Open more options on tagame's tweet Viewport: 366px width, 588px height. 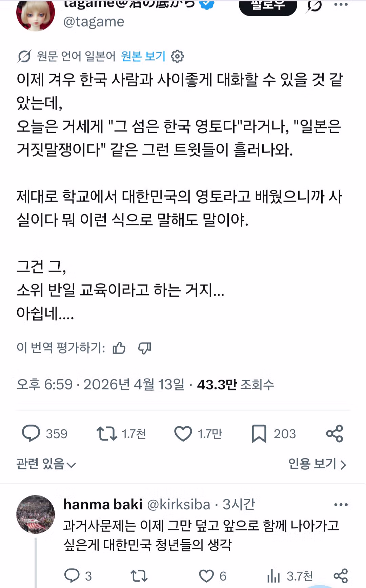341,5
